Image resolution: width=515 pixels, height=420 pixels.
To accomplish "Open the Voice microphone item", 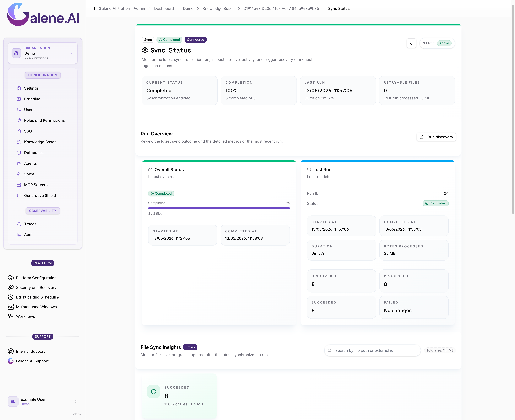I will [29, 174].
